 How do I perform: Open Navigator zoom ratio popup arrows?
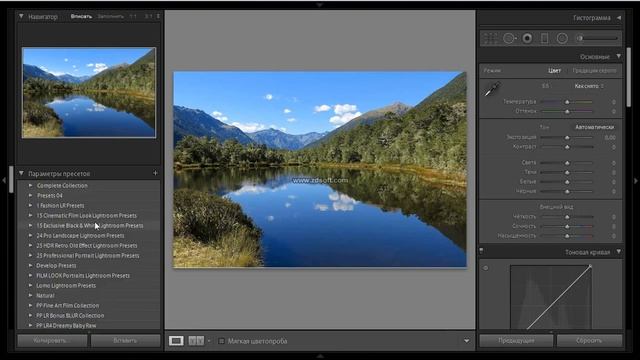pyautogui.click(x=158, y=16)
